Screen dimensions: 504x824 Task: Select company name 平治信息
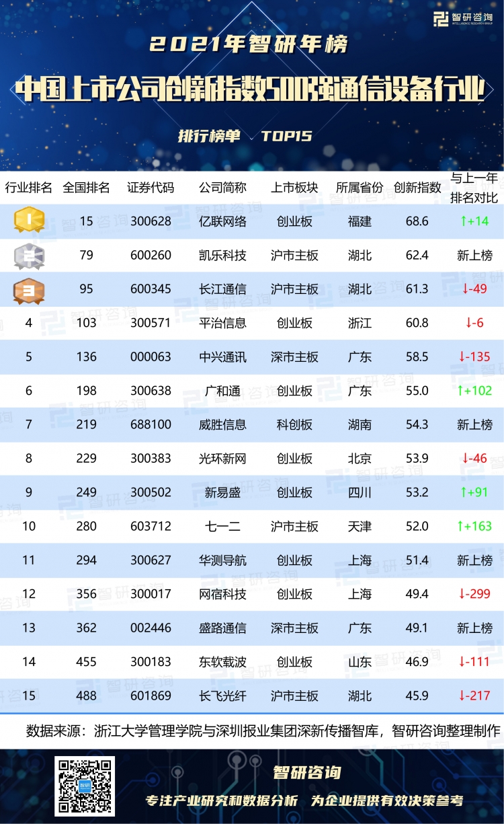click(223, 323)
